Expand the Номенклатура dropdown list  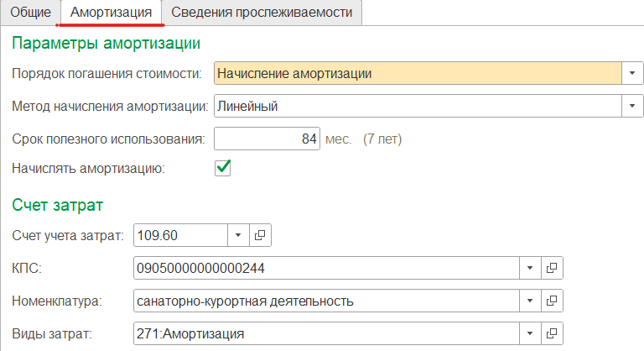[530, 301]
